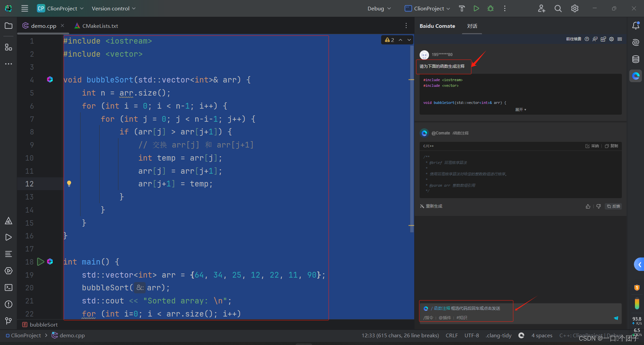Image resolution: width=644 pixels, height=345 pixels.
Task: Open the Services tool window
Action: point(8,271)
